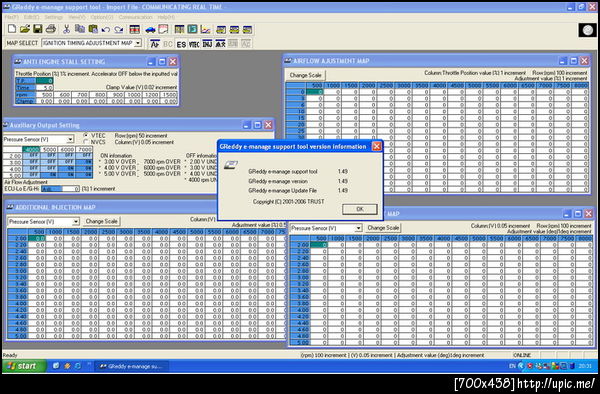
Task: Open Pressure Sensor dropdown in the ignition timing map
Action: click(x=358, y=228)
